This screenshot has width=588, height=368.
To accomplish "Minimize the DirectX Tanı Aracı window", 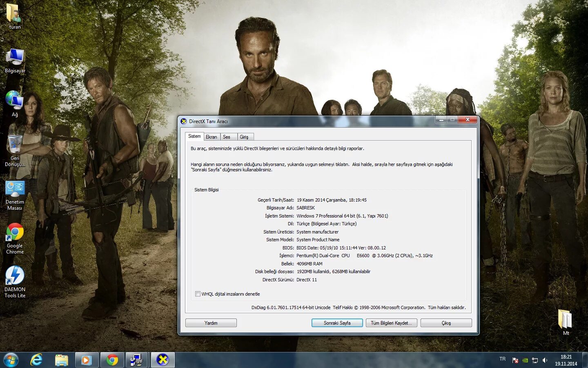I will tap(441, 120).
